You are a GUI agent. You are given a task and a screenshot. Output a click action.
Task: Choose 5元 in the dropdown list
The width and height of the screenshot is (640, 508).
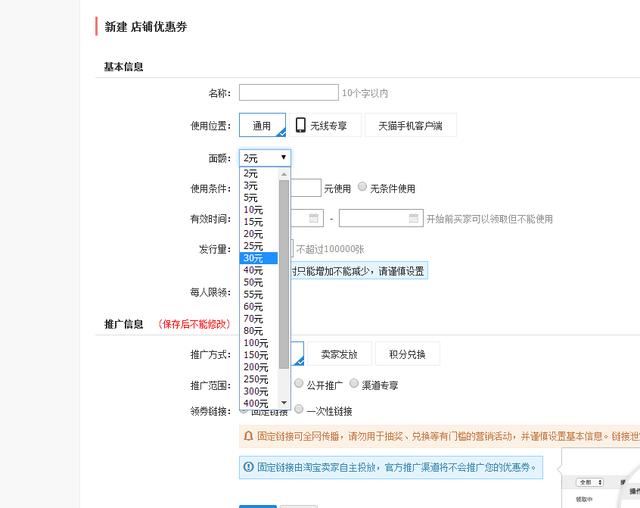[x=258, y=198]
